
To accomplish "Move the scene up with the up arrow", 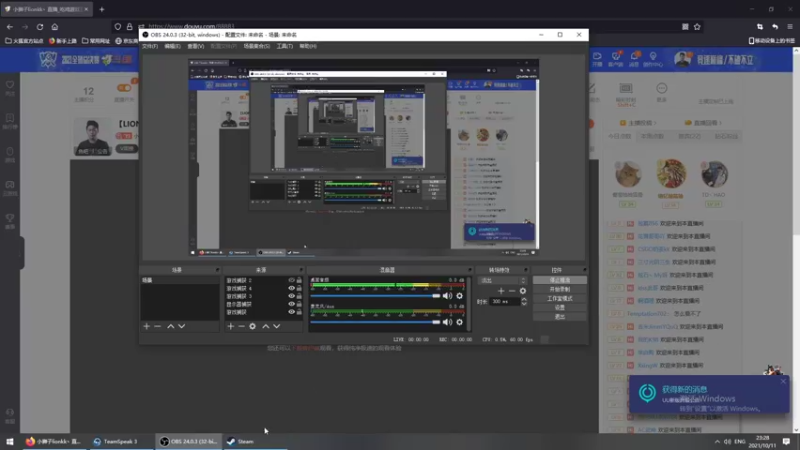I will (170, 326).
